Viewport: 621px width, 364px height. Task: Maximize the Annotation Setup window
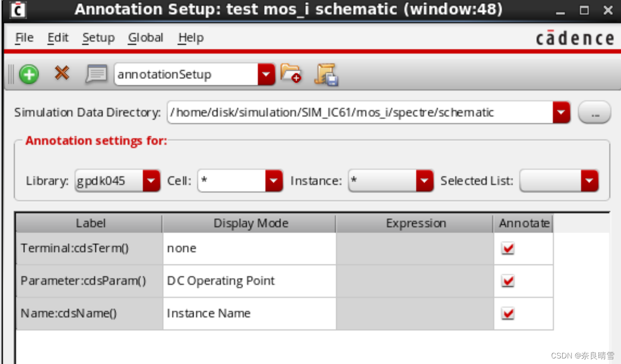point(584,10)
